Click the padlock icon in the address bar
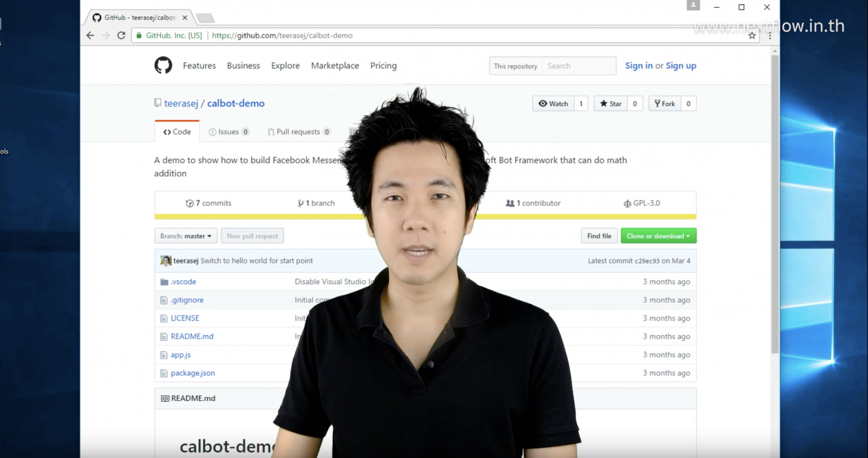 [138, 35]
